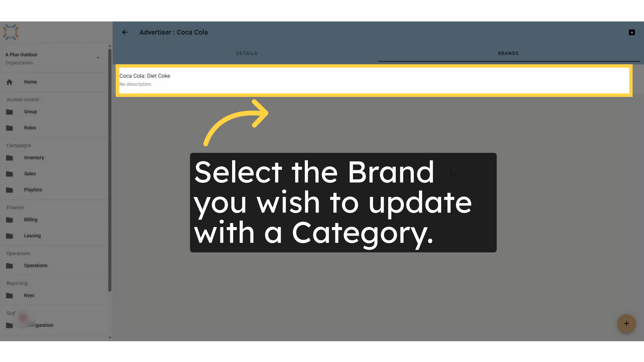The height and width of the screenshot is (362, 644).
Task: Click the Finance section label
Action: coord(15,207)
